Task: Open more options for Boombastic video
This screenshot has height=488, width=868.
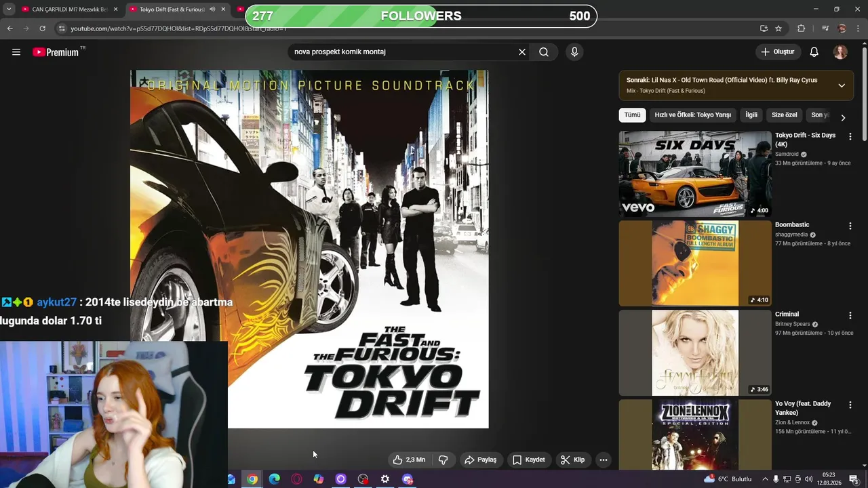Action: click(x=850, y=226)
